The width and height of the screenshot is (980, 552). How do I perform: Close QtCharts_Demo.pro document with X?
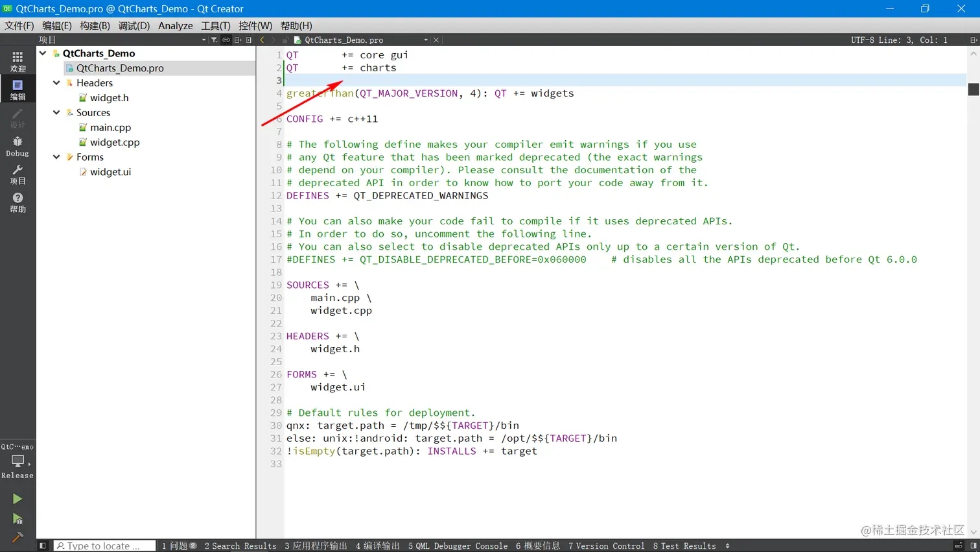(436, 40)
